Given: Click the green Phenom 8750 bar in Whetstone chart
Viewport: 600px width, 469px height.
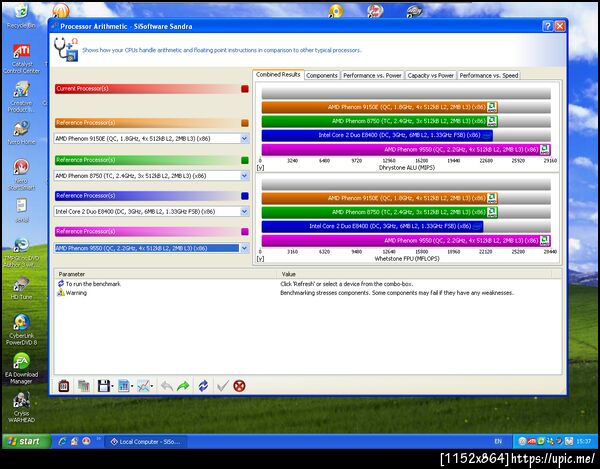Looking at the screenshot, I should point(380,212).
